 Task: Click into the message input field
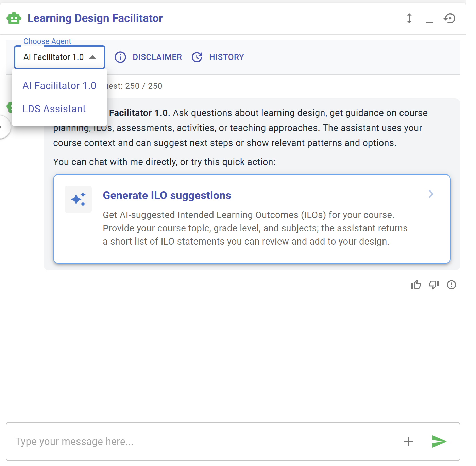click(x=204, y=442)
